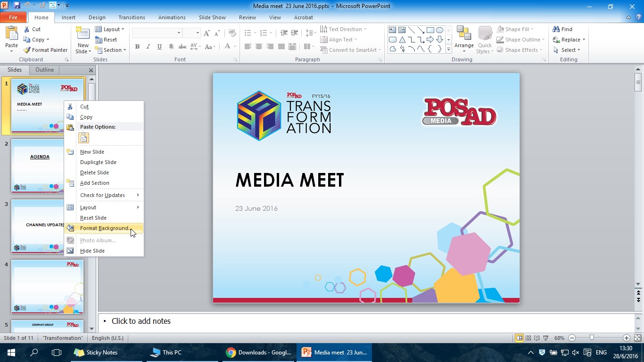Click Reset button in Slides group

(106, 40)
